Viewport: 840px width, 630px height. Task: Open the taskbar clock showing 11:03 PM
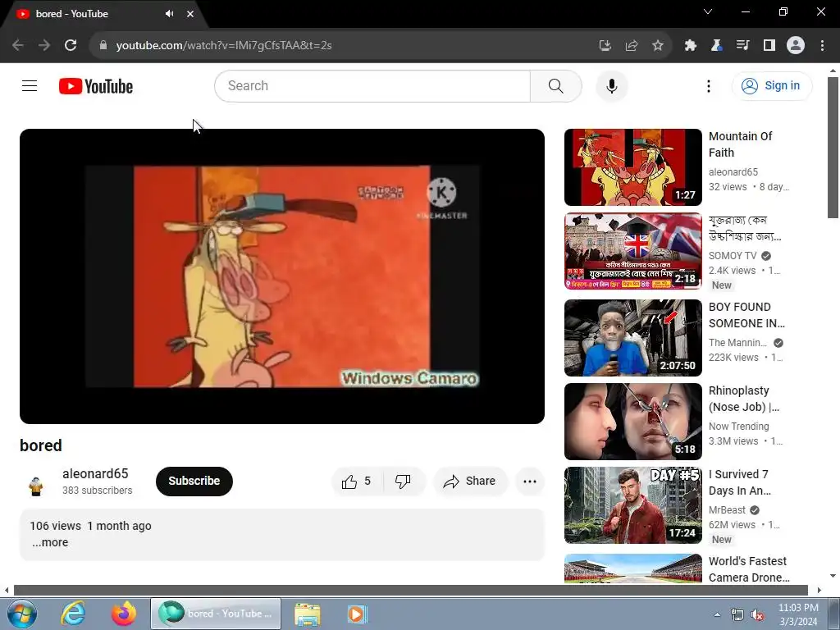click(x=797, y=614)
